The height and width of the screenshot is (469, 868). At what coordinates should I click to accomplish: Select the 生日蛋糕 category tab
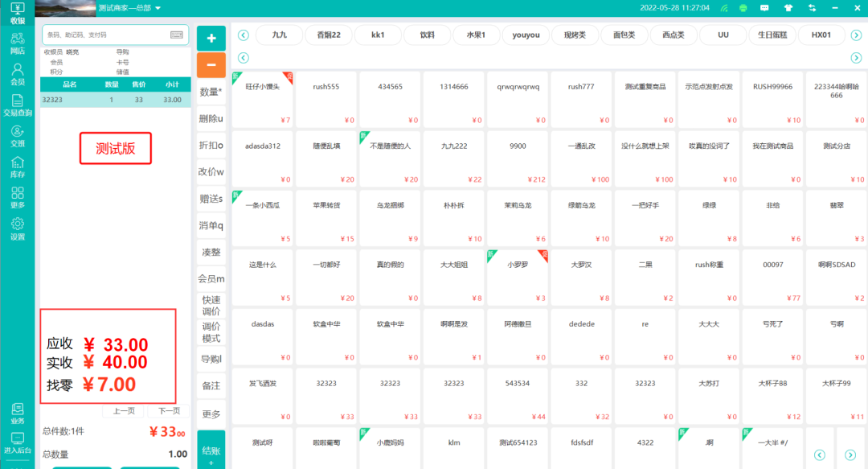772,35
